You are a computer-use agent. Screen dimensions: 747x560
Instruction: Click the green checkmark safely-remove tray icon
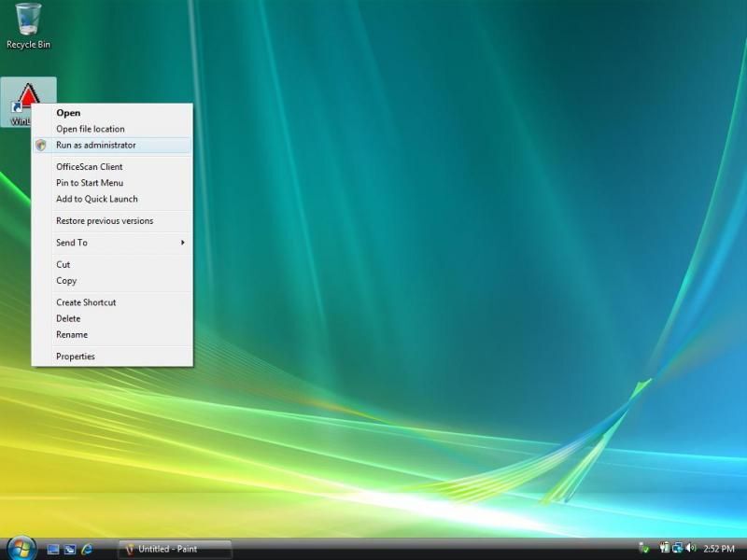[x=644, y=549]
